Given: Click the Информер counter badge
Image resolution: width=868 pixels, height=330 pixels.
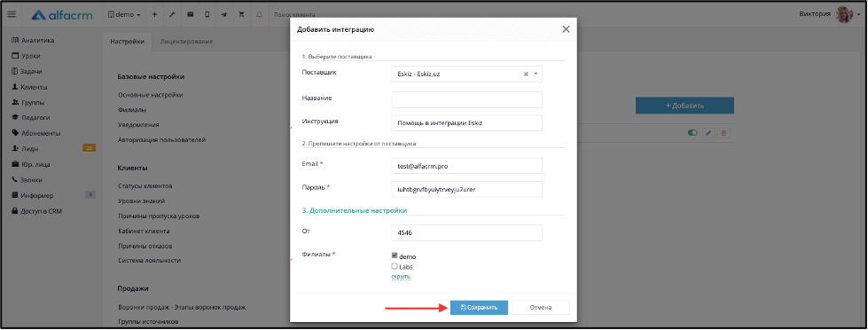Looking at the screenshot, I should [x=90, y=194].
